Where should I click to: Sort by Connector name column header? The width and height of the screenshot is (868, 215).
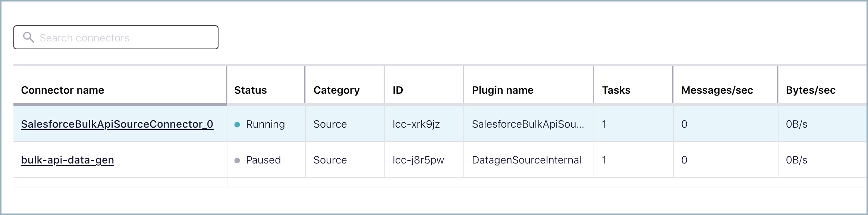(x=63, y=90)
